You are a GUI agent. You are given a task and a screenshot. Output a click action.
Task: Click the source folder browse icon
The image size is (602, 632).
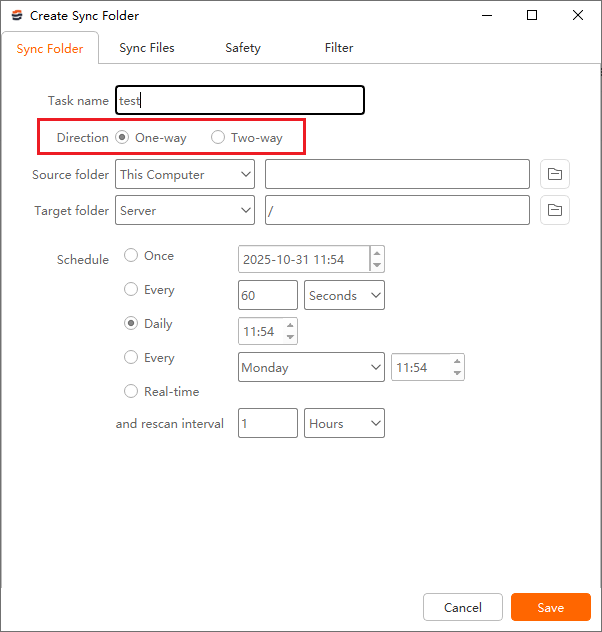[x=555, y=174]
